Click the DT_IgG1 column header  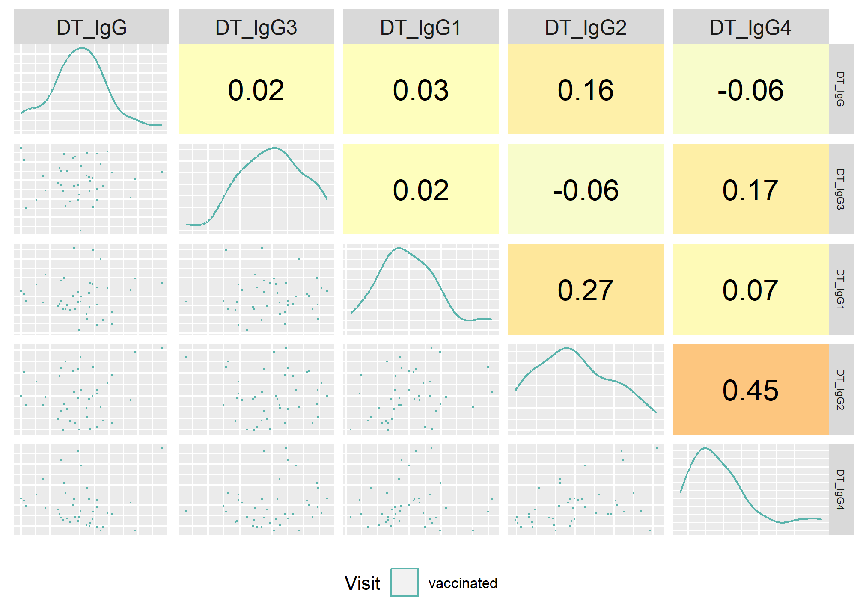point(421,27)
